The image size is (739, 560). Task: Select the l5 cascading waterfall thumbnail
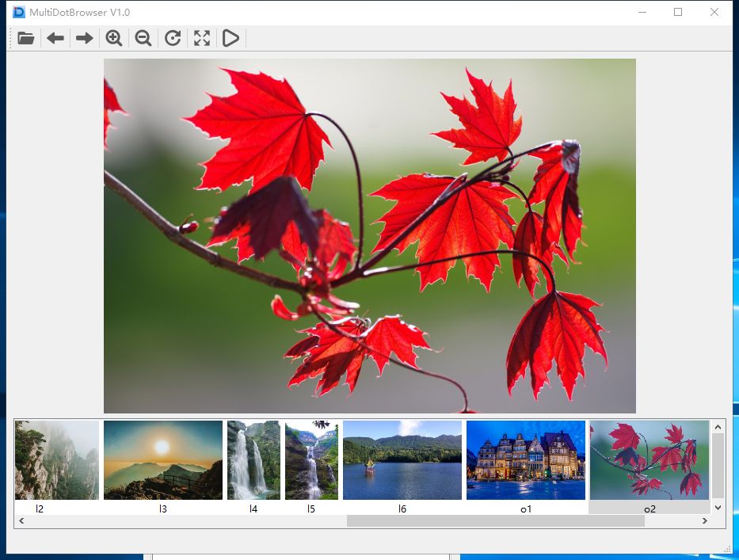point(311,460)
